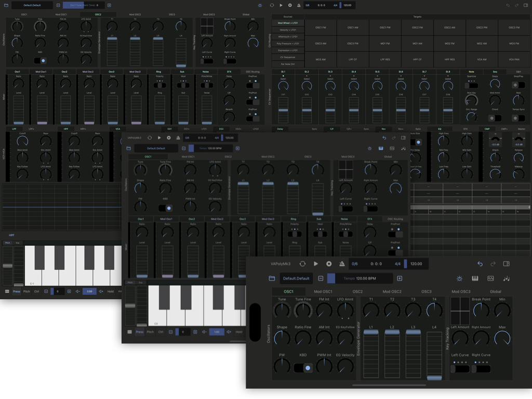Toggle the Quantize switch in the CV Sequencer
The width and height of the screenshot is (532, 399).
(471, 86)
